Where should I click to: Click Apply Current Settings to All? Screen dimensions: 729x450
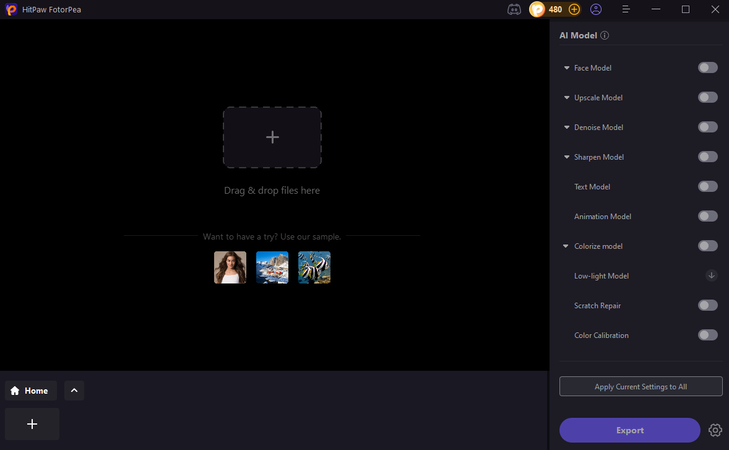[640, 386]
